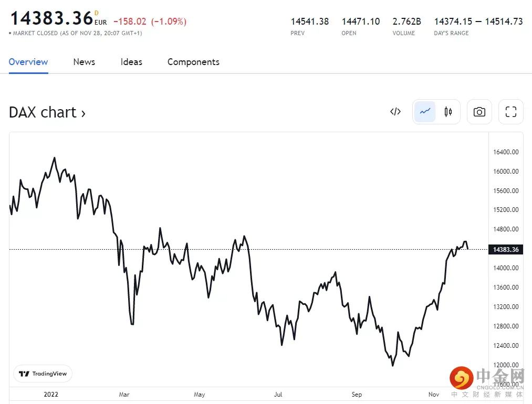Viewport: 532px width, 404px height.
Task: Switch to the News tab
Action: pyautogui.click(x=84, y=62)
